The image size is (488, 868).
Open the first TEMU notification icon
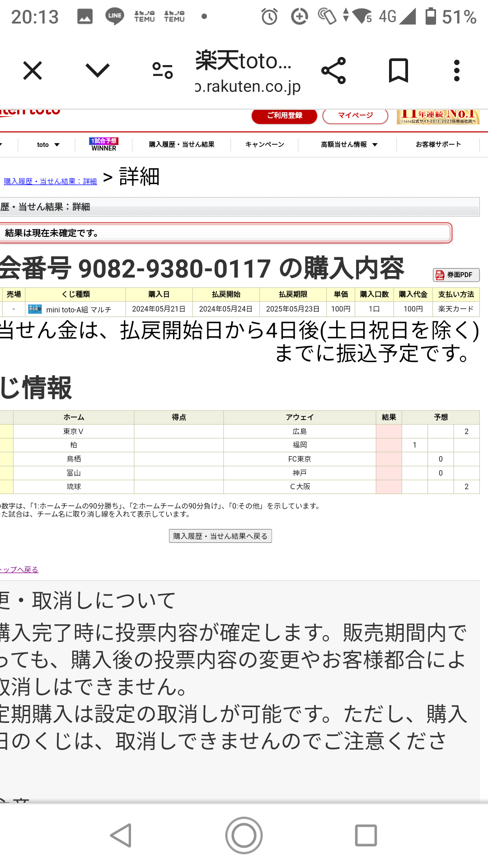point(145,17)
